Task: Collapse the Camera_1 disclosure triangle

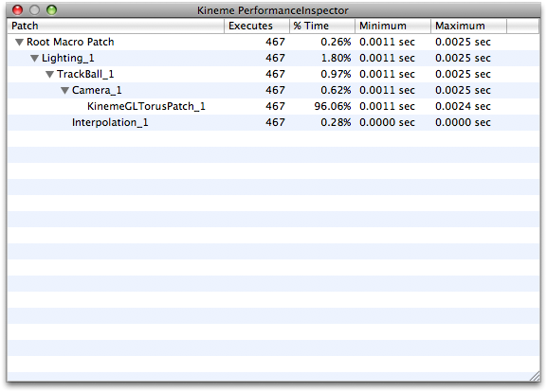Action: point(64,91)
